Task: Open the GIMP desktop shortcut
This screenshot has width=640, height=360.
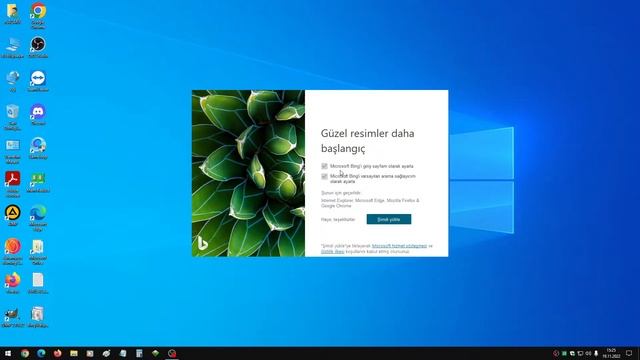Action: click(x=13, y=318)
